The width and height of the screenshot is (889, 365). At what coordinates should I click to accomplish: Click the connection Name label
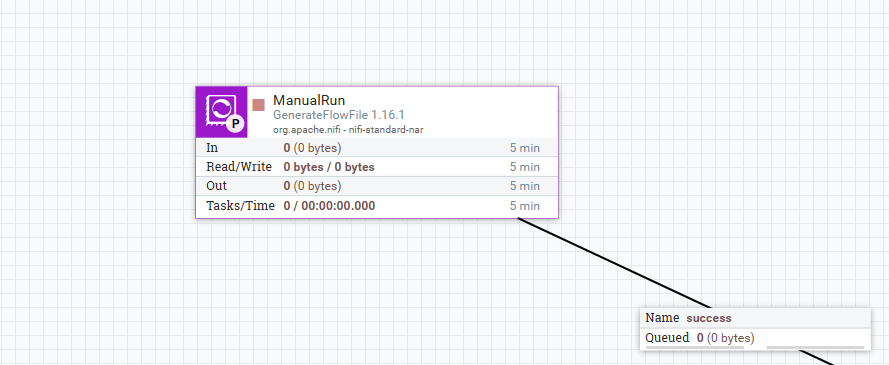[662, 318]
